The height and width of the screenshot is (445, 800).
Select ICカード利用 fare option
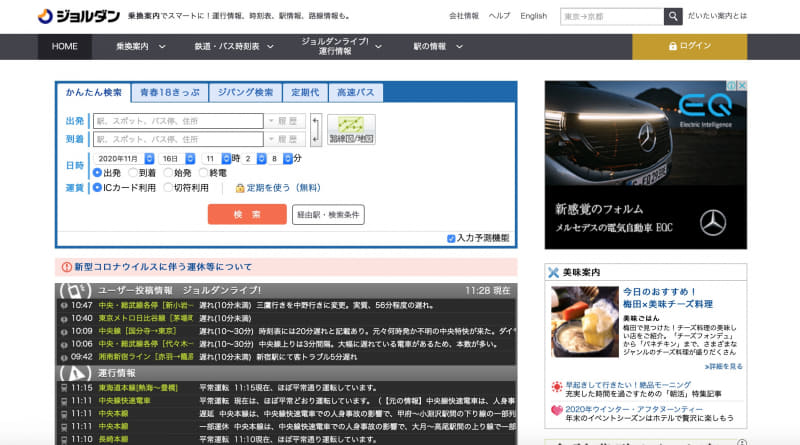click(97, 188)
